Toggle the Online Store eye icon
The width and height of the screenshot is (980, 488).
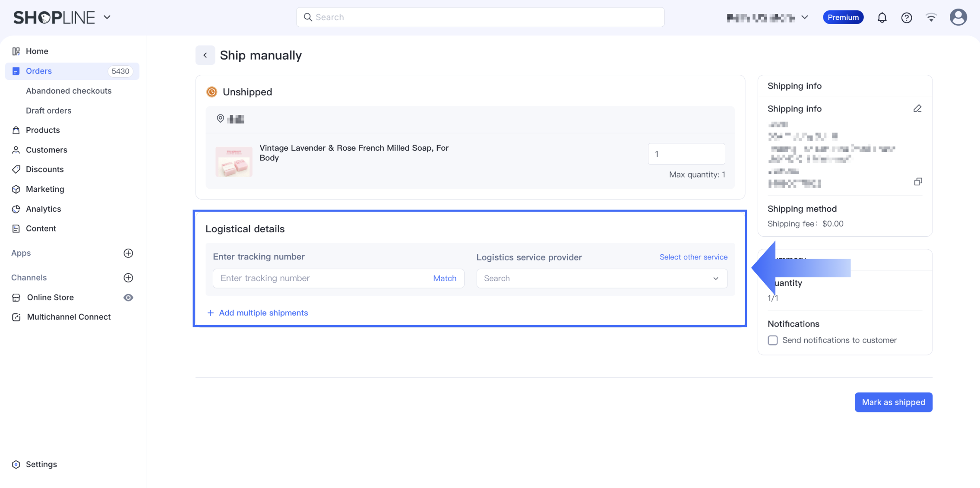pyautogui.click(x=128, y=298)
